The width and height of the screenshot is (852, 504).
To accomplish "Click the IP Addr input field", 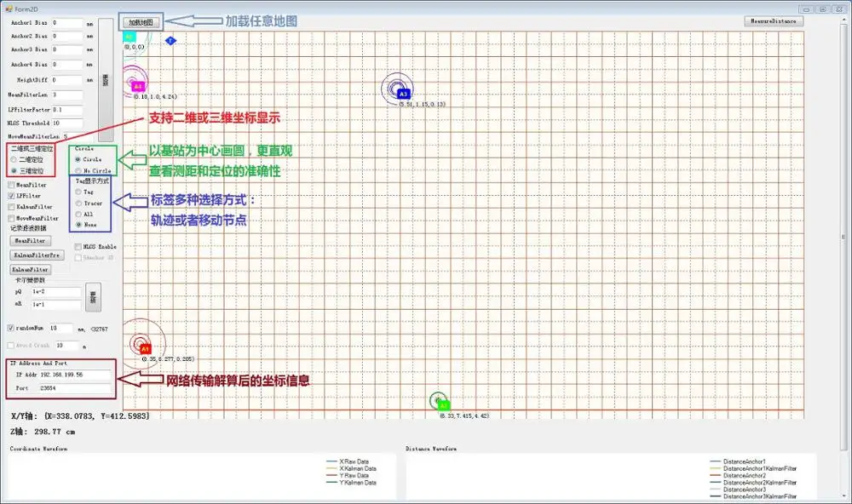I will tap(75, 375).
